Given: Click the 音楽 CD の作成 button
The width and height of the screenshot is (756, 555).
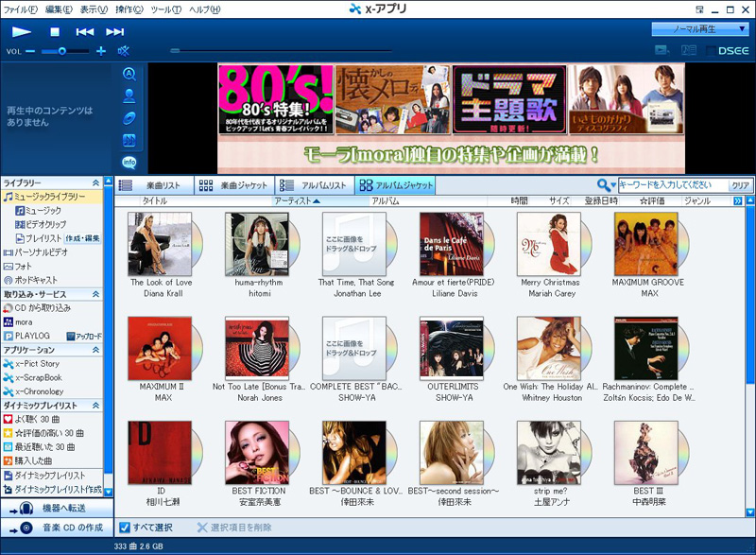Looking at the screenshot, I should 57,528.
